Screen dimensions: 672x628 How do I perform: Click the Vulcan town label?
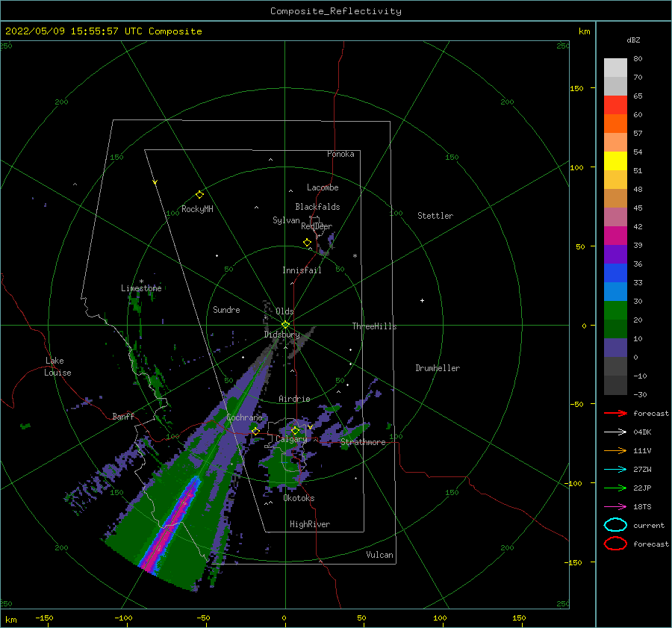(380, 555)
